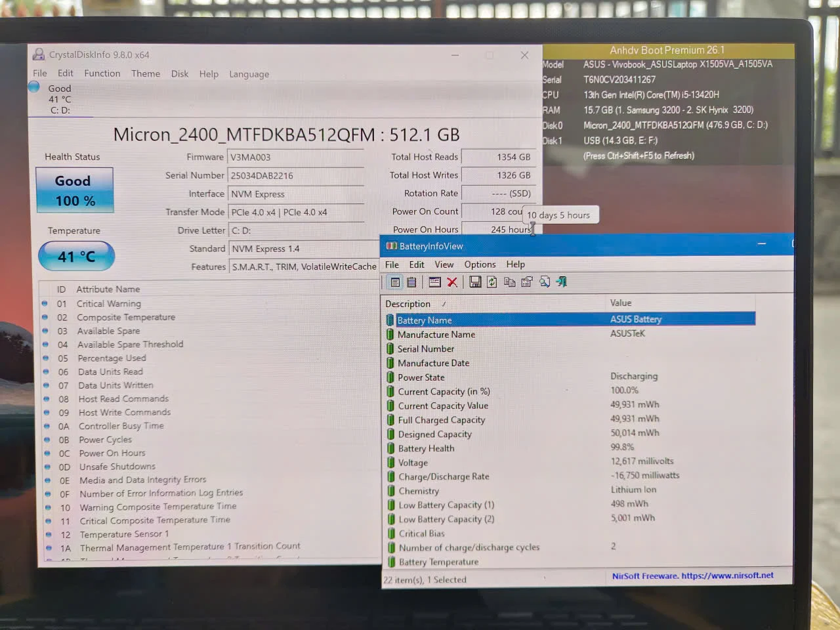
Task: Select the Current Capacity (in %) row
Action: 570,392
